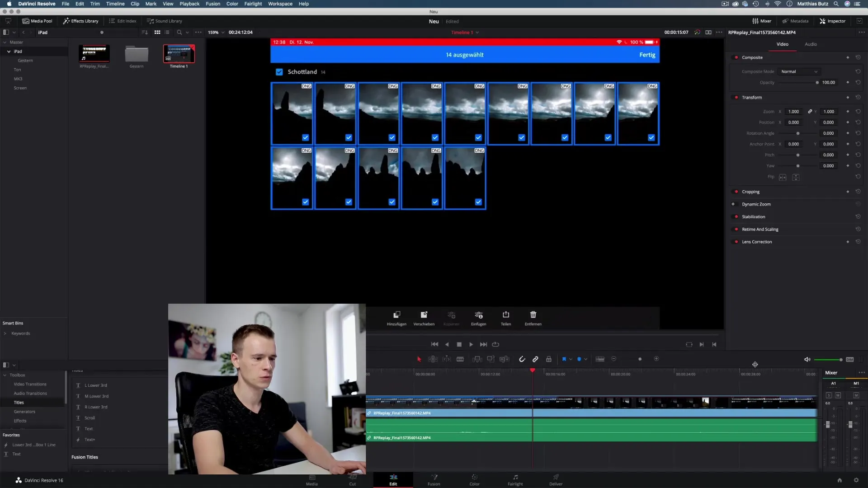
Task: Switch Inspector to Audio tab
Action: point(811,44)
